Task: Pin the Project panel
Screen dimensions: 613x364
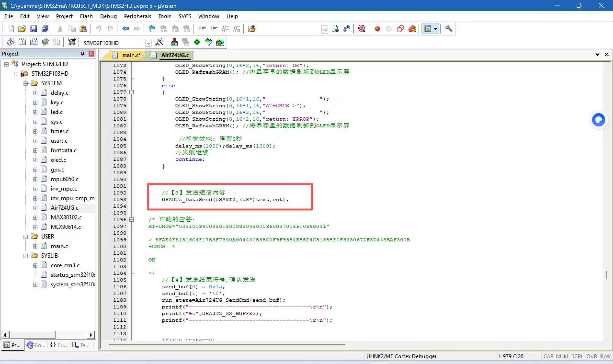Action: point(82,53)
